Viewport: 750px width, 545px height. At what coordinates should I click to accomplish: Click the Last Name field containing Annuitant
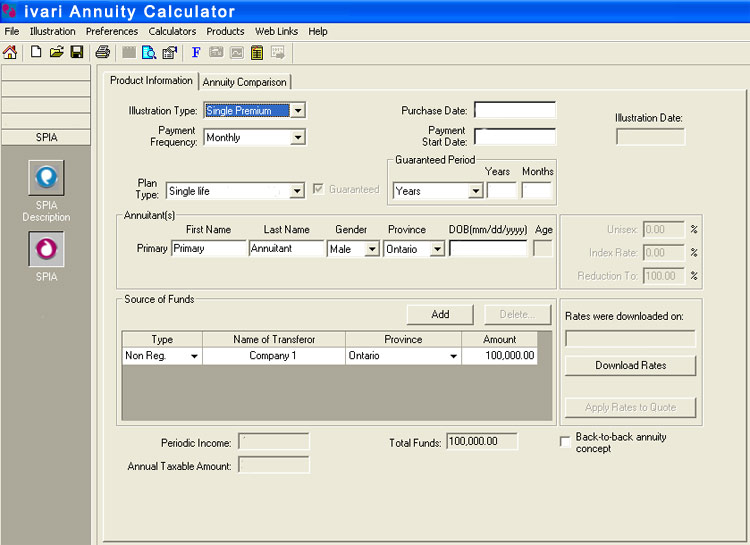coord(286,248)
